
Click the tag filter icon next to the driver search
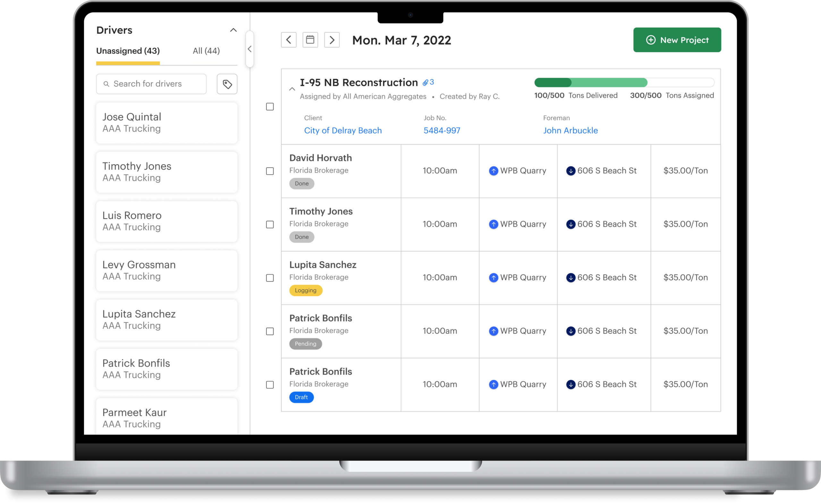click(227, 84)
